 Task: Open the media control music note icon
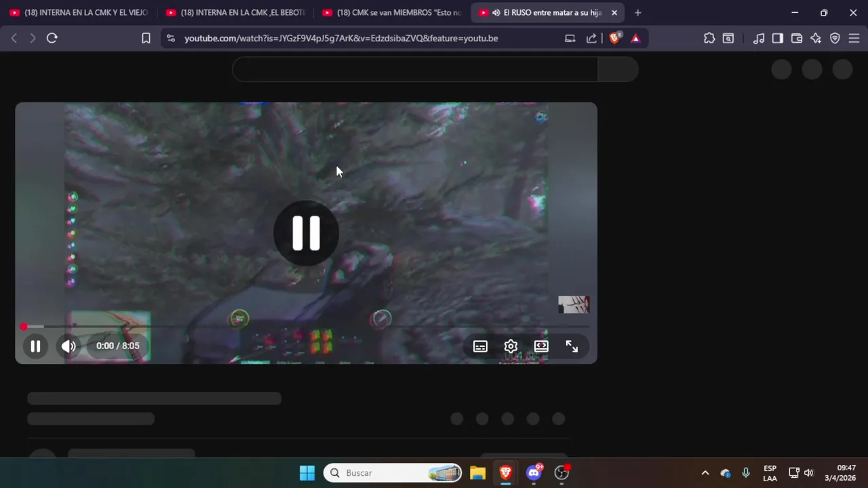point(759,38)
